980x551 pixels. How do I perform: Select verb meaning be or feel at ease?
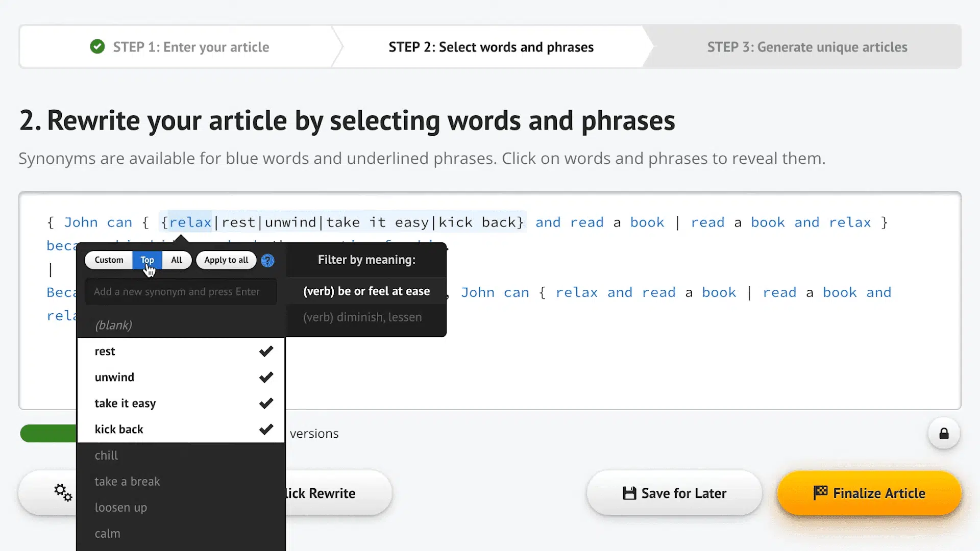coord(366,291)
